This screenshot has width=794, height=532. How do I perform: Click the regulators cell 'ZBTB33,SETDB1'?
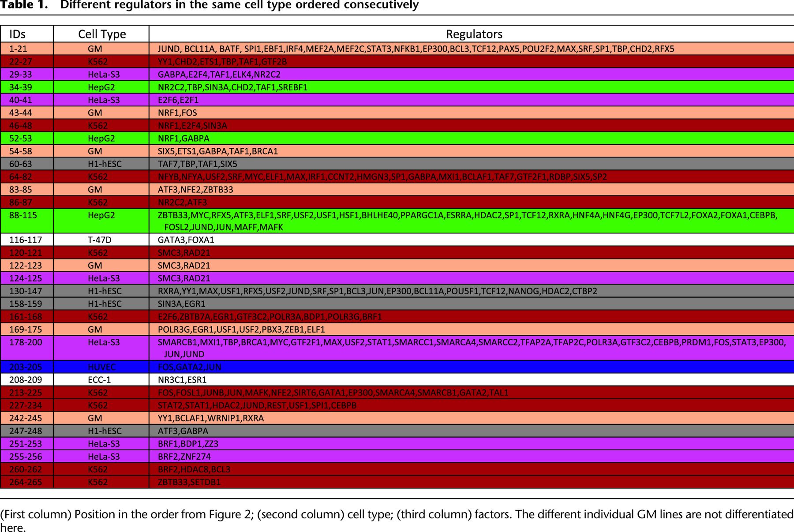[x=189, y=482]
